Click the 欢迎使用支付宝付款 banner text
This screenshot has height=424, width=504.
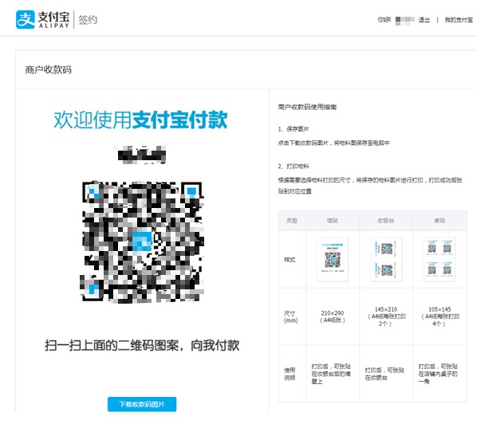[x=140, y=120]
